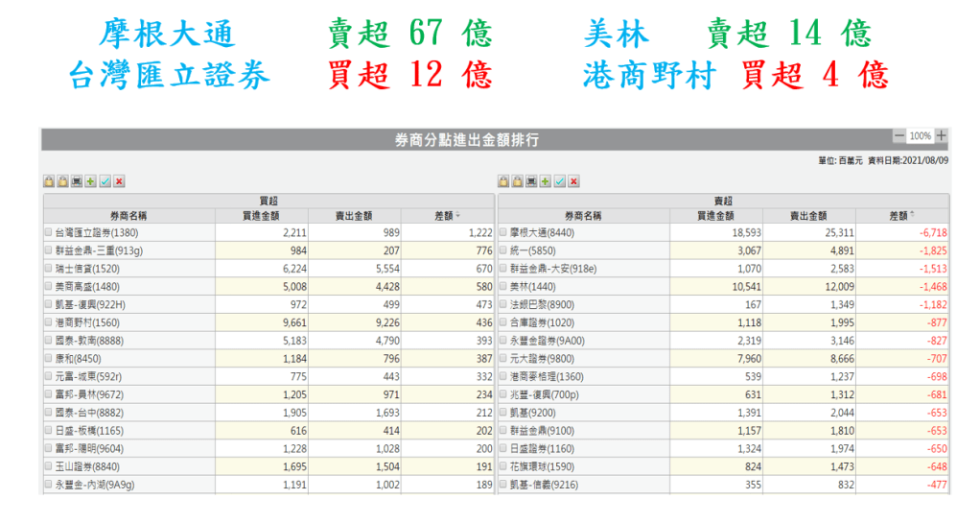Click the leftmost lock icon above 買超 table
Screen dimensions: 980x523
coord(48,181)
